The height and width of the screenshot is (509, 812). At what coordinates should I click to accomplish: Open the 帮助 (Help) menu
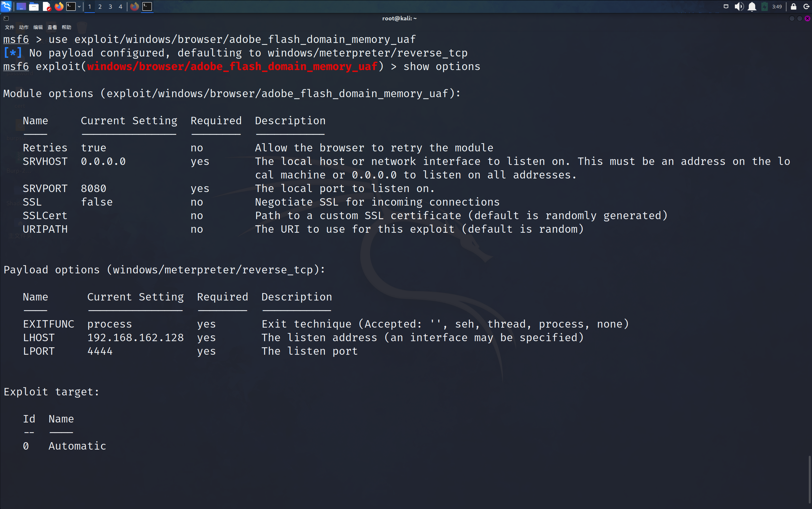(66, 27)
